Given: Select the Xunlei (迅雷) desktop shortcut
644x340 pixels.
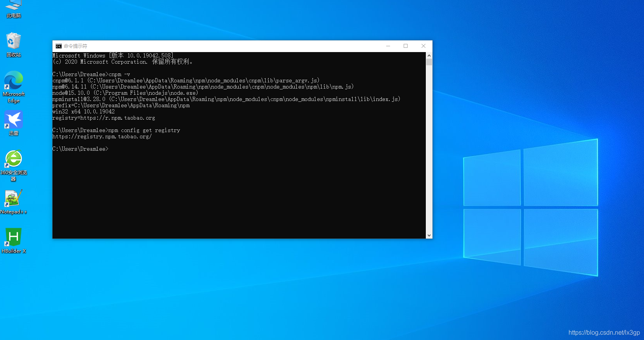Looking at the screenshot, I should pos(14,123).
